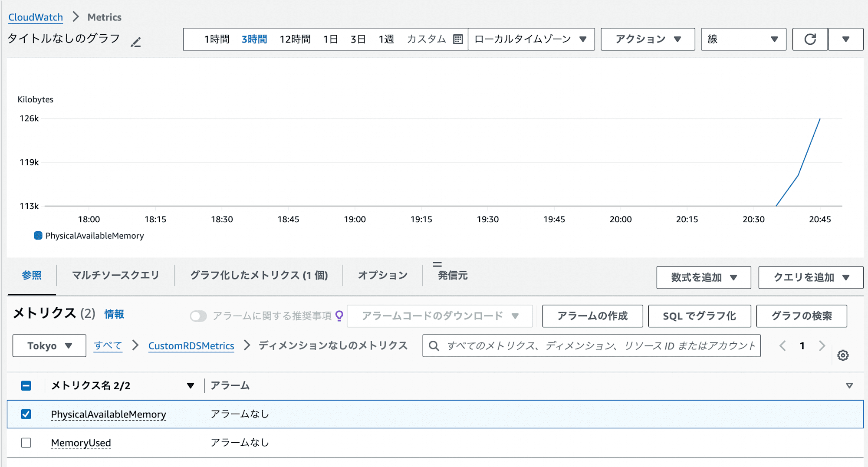Select 3時間 time range

[x=254, y=39]
